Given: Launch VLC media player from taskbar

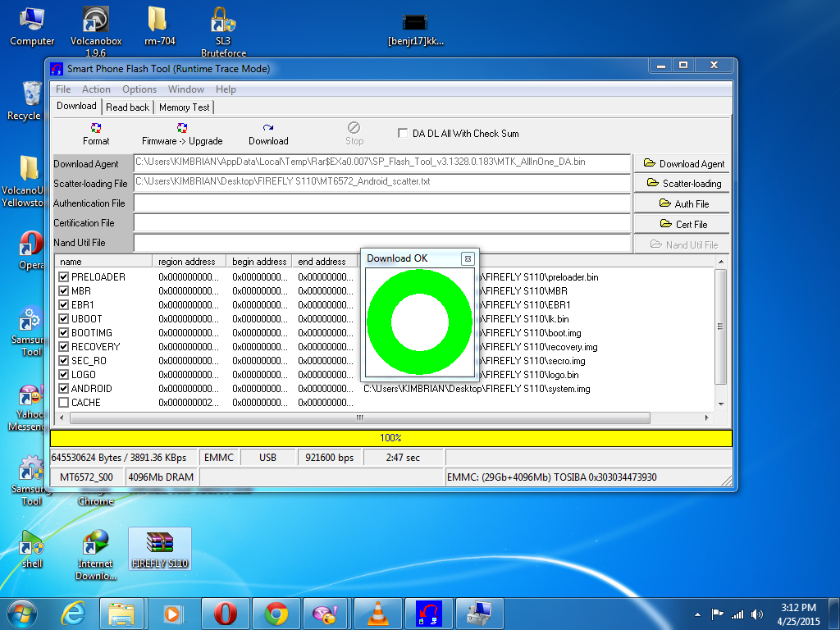Looking at the screenshot, I should tap(377, 613).
